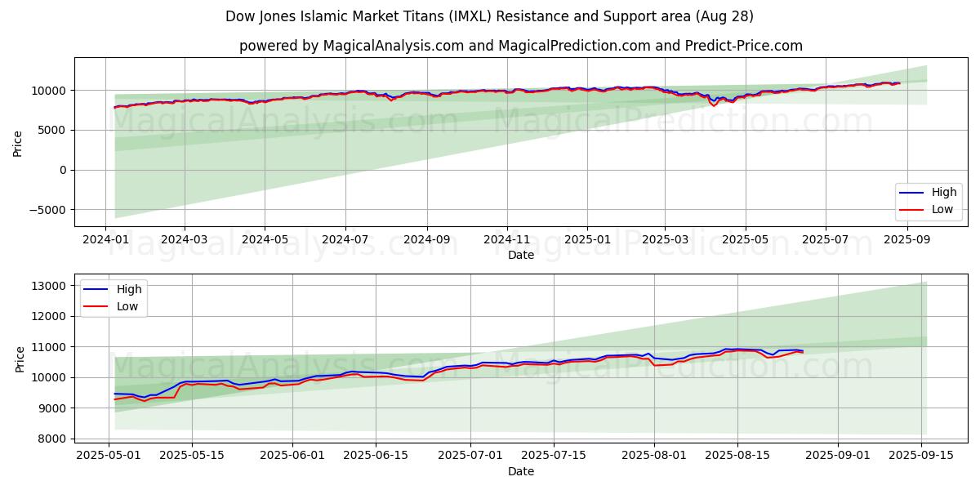Click the 2024-07 tick label
Viewport: 980px width, 490px height.
click(345, 239)
